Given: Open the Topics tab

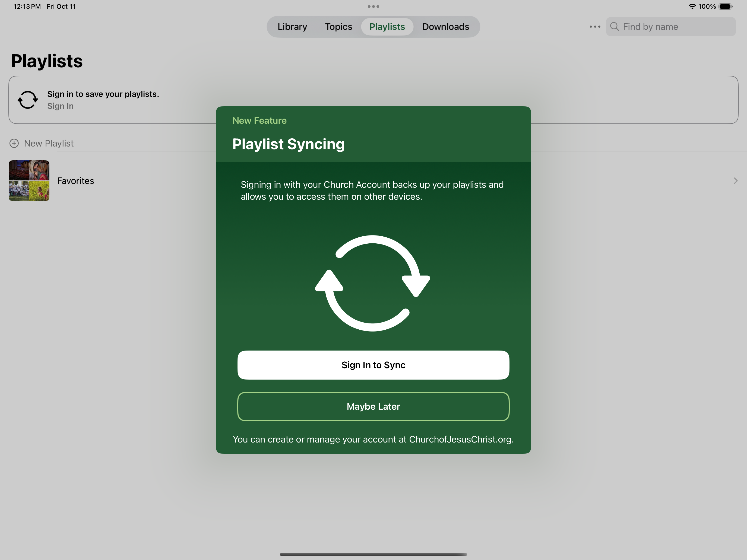Looking at the screenshot, I should click(338, 27).
